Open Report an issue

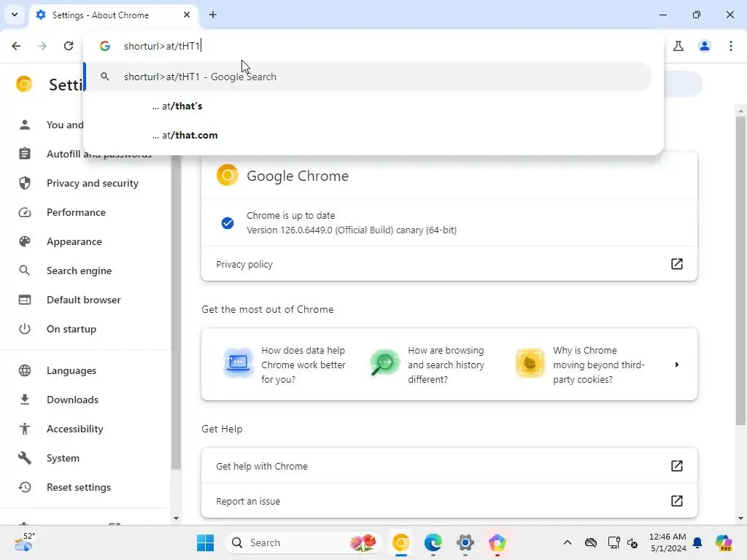point(449,501)
